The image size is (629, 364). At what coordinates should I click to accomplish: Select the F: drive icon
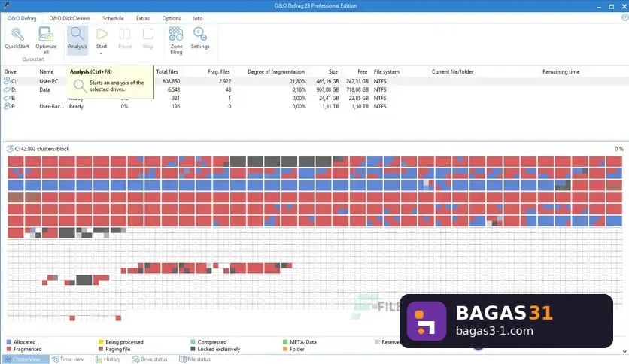7,106
